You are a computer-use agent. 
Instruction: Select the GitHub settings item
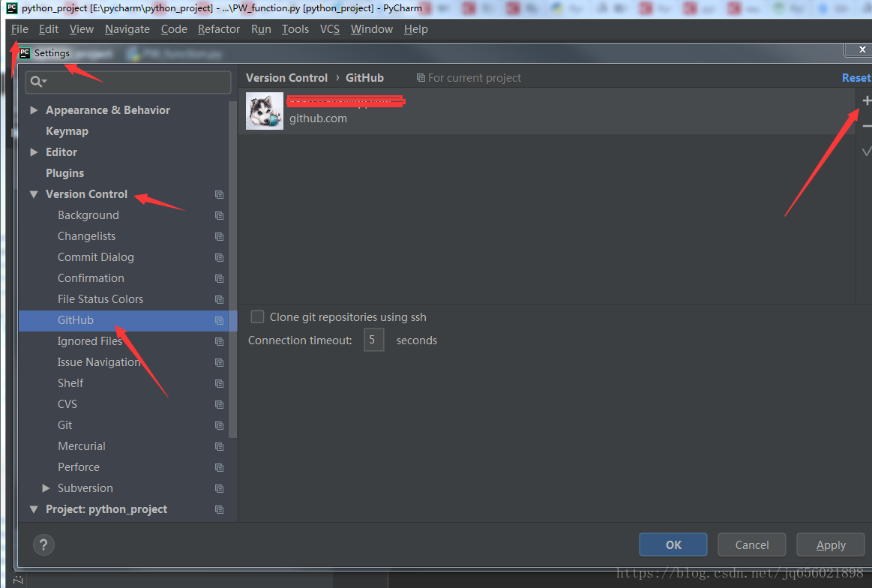[128, 320]
